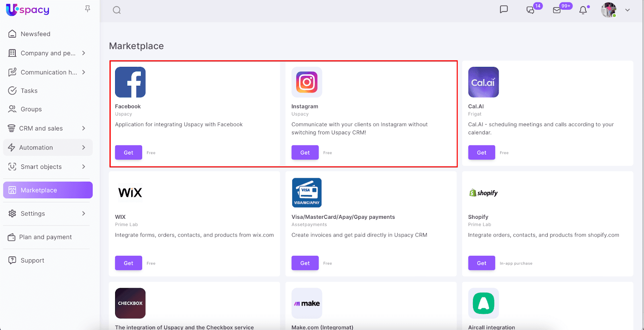Click the Smart objects icon

pos(12,167)
